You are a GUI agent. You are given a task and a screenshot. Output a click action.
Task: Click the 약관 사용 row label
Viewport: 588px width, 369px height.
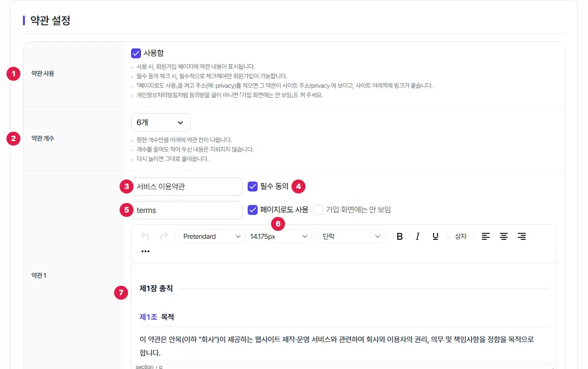coord(43,74)
